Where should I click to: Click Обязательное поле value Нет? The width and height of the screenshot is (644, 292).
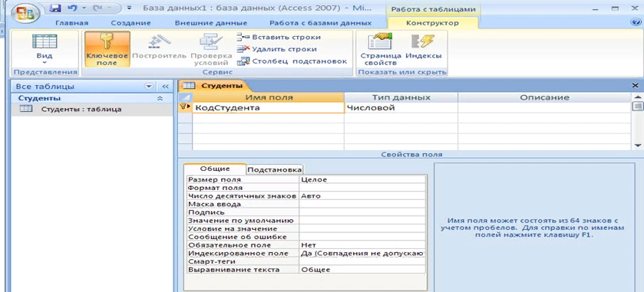[362, 245]
